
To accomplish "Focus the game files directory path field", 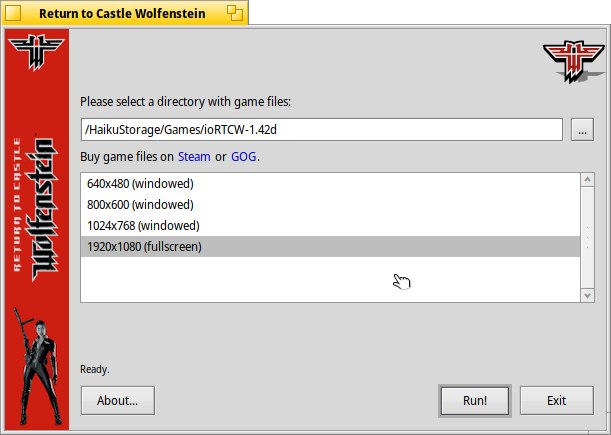I will (322, 129).
